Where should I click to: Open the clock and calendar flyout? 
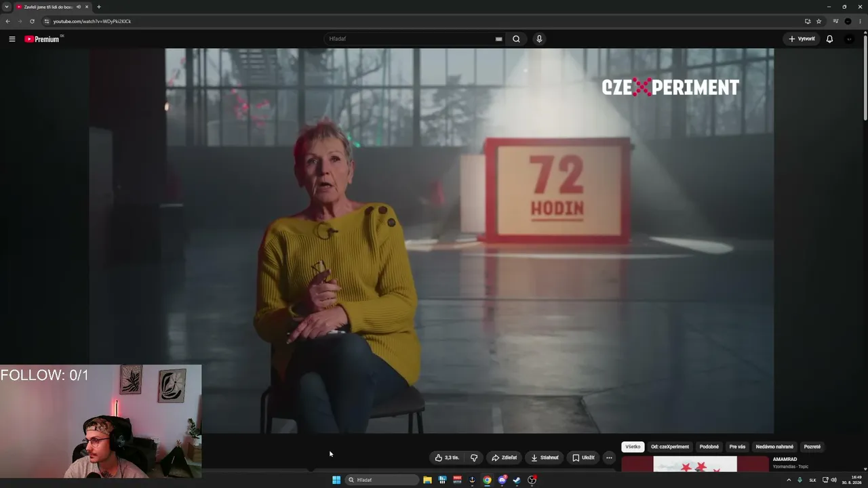[x=852, y=480]
